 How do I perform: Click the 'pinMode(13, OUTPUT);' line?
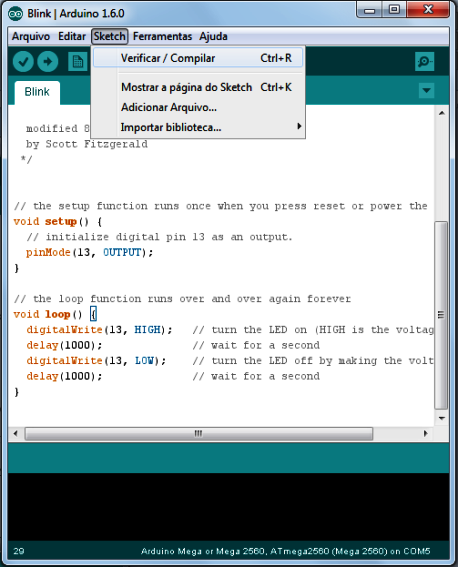(x=90, y=252)
